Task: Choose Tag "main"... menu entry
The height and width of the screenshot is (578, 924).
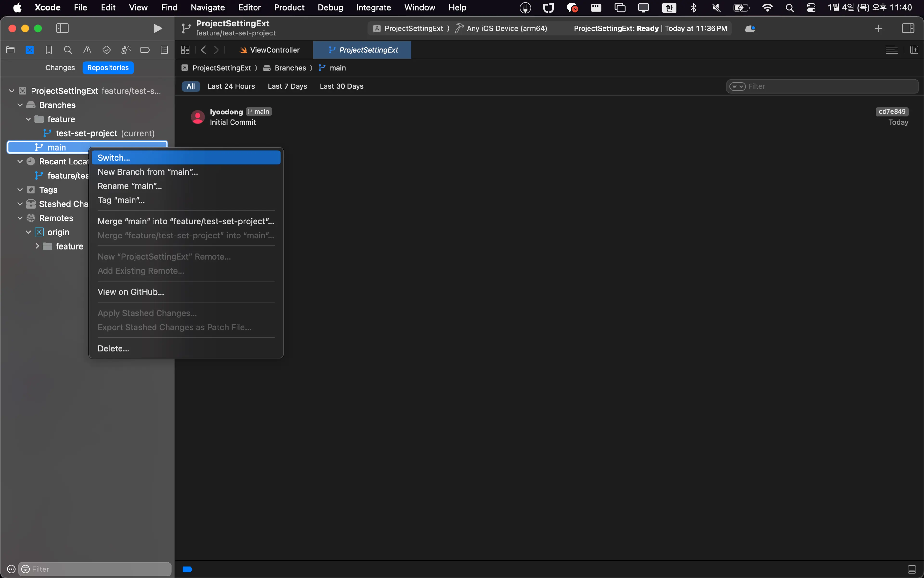Action: tap(186, 200)
